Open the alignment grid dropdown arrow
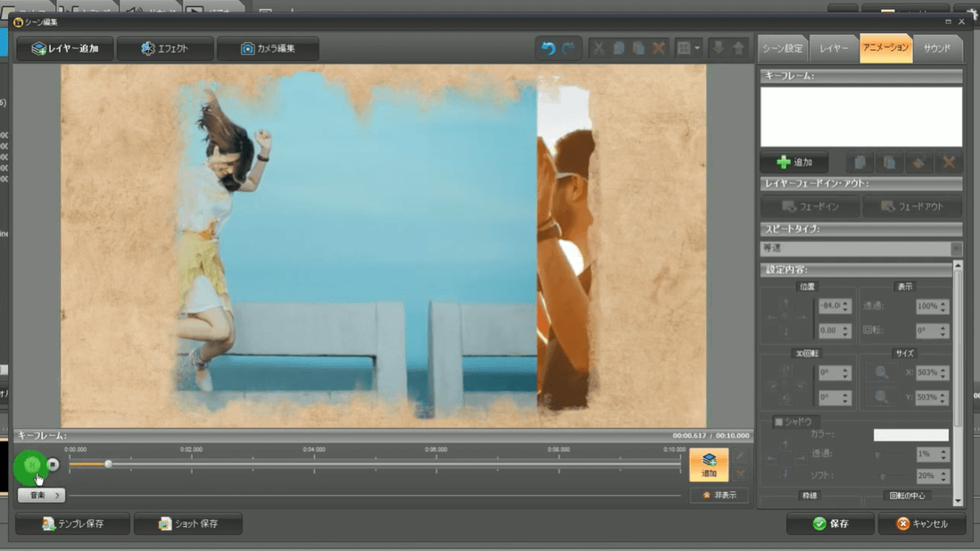The height and width of the screenshot is (551, 980). pos(697,48)
